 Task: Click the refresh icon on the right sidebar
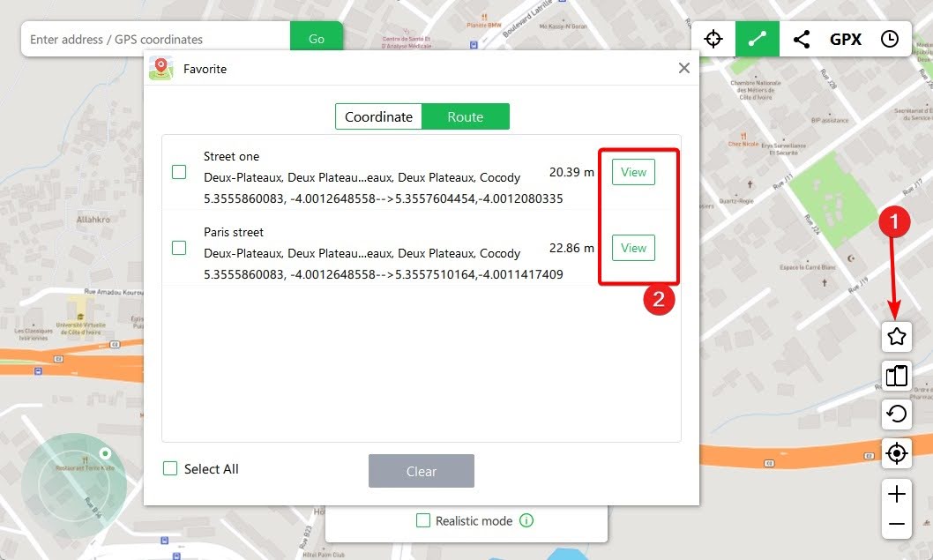point(896,414)
